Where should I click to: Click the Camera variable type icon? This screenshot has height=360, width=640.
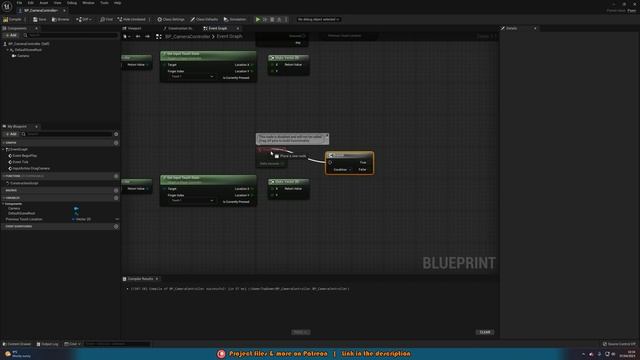click(x=76, y=209)
